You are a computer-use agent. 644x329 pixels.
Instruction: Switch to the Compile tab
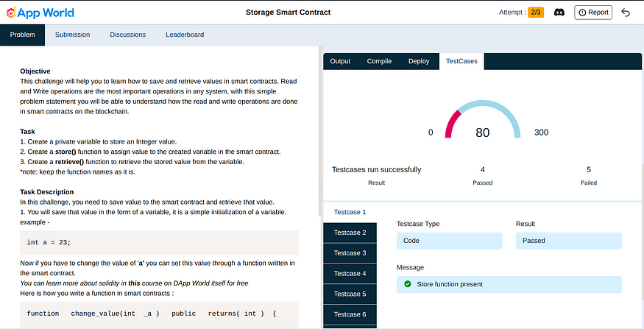pos(379,61)
